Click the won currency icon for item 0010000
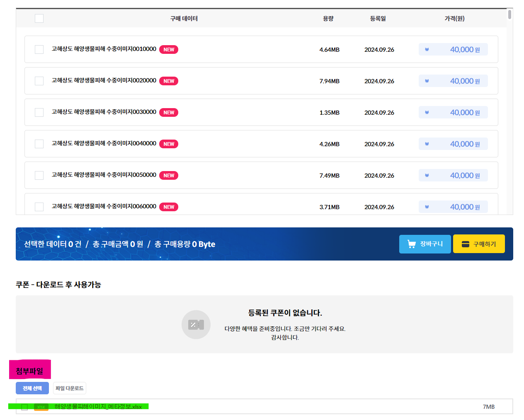The image size is (524, 420). [427, 50]
